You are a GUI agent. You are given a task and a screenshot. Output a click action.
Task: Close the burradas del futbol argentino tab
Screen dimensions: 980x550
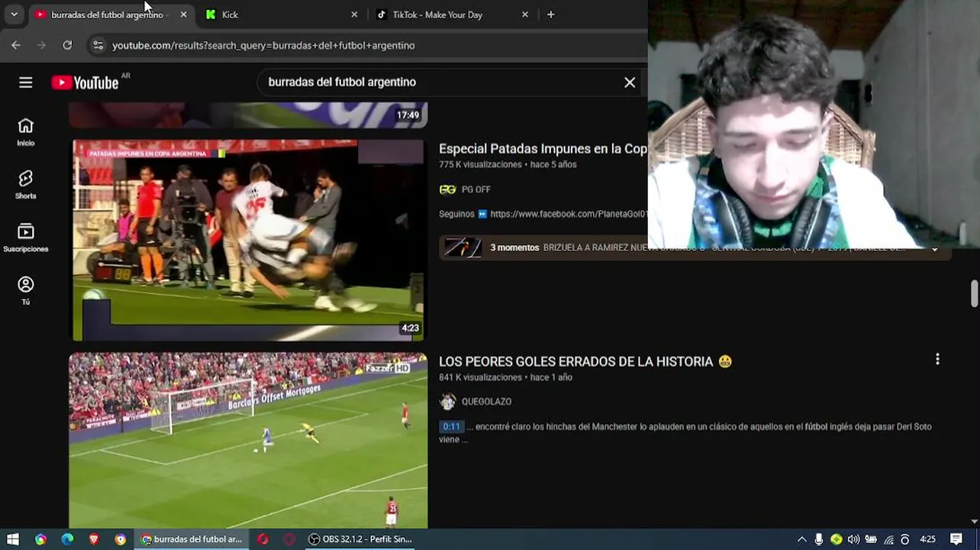(x=183, y=15)
